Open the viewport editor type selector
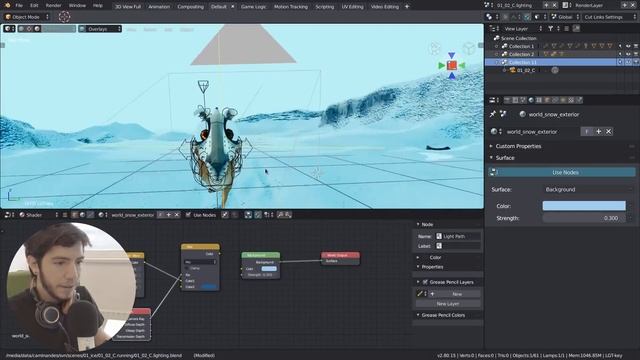 (x=9, y=29)
